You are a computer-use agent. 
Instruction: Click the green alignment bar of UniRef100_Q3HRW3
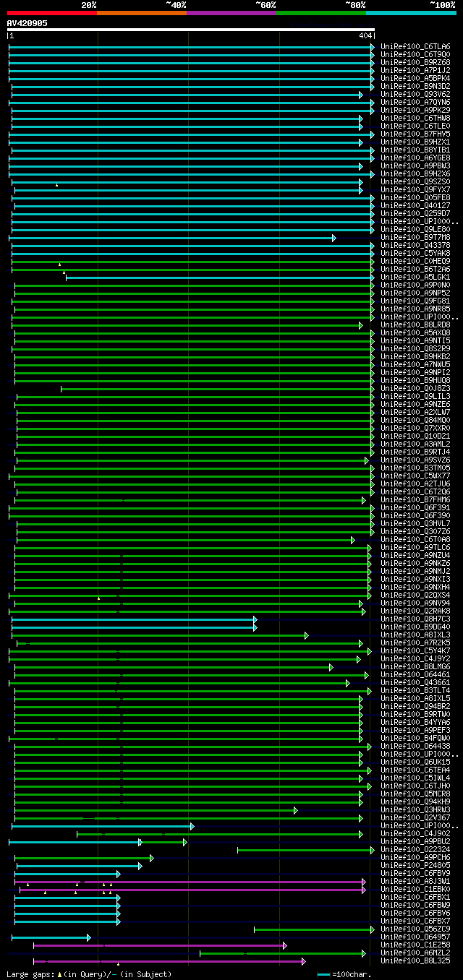[156, 809]
